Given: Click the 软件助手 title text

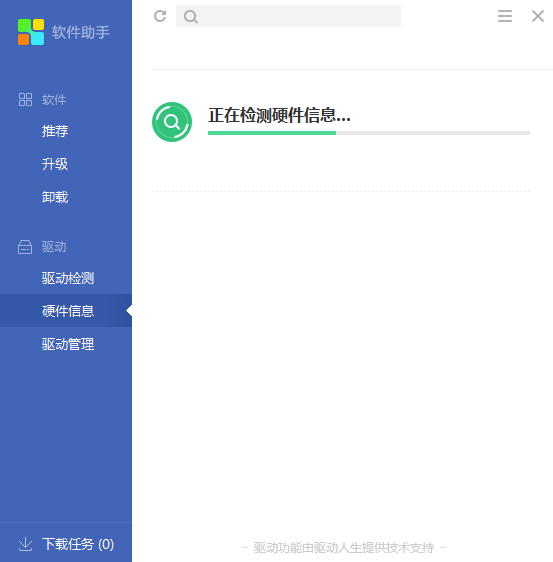Looking at the screenshot, I should (81, 32).
